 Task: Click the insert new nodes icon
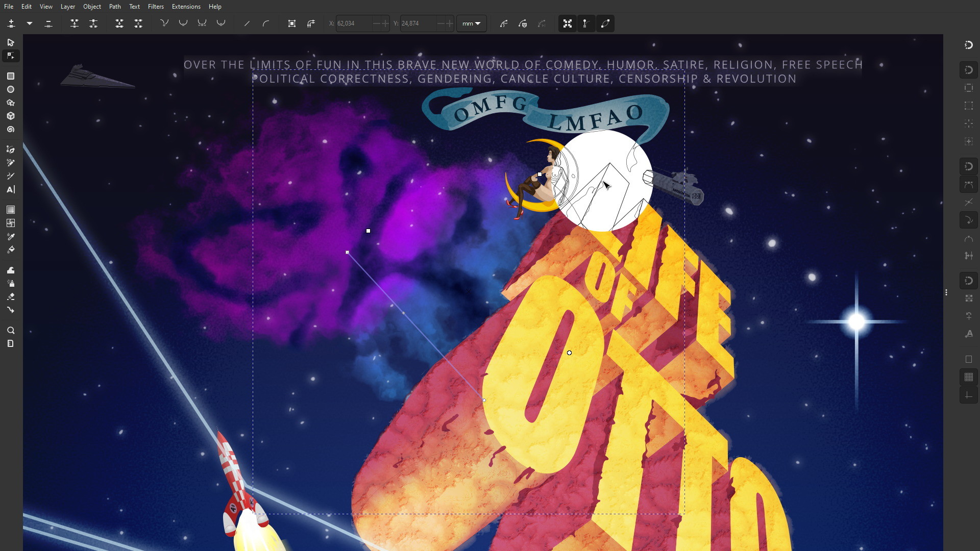[11, 23]
